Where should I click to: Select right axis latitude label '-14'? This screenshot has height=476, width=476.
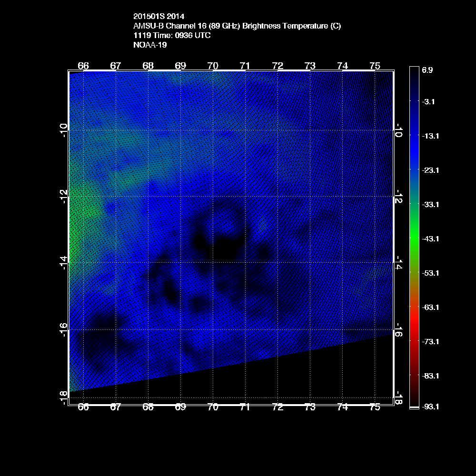tap(399, 263)
